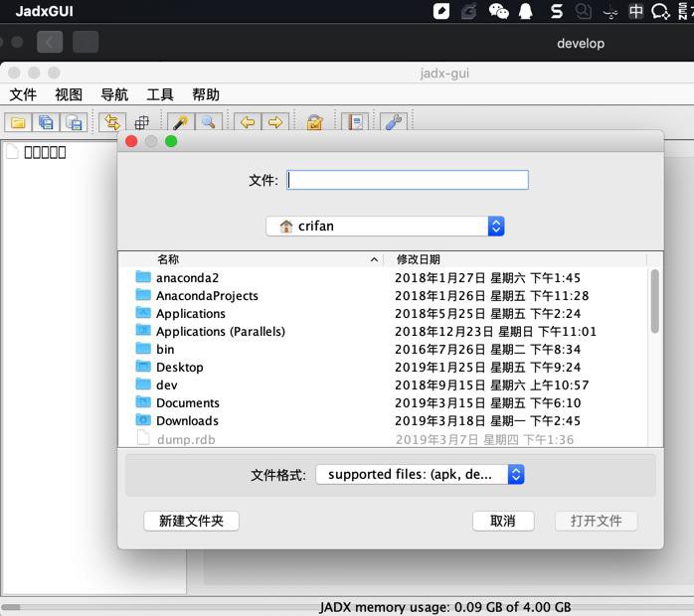Select the dump.rdb file

(x=383, y=439)
